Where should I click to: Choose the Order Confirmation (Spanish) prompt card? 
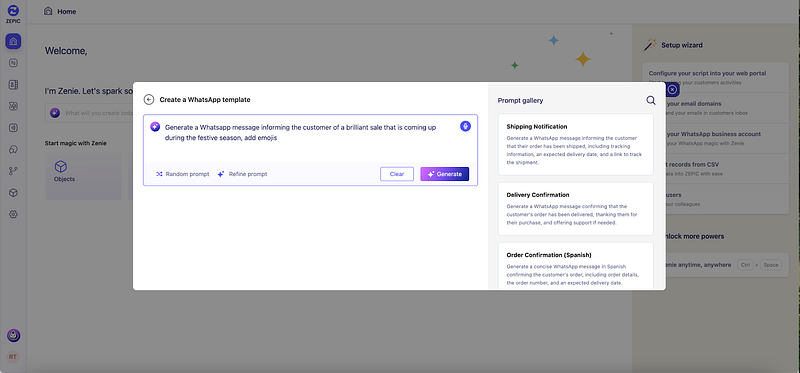(x=576, y=265)
